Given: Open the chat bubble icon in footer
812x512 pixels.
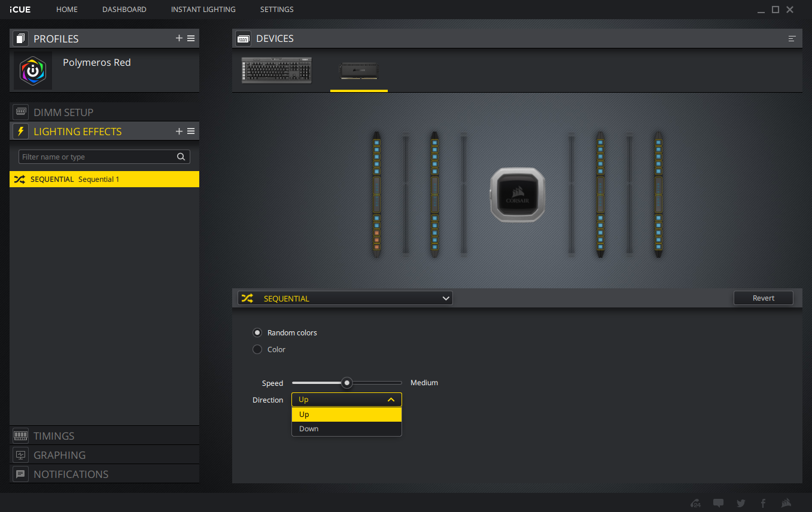Looking at the screenshot, I should pos(719,503).
